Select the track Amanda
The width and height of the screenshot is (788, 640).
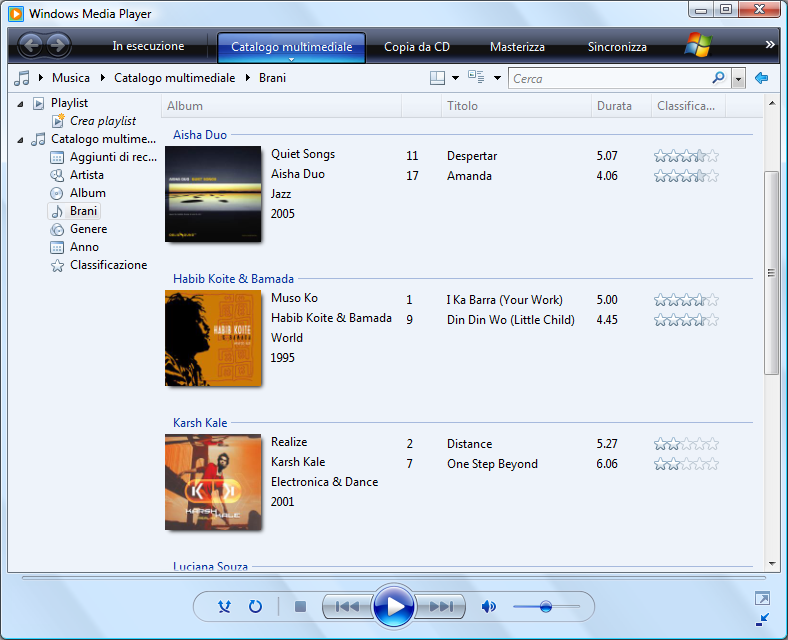(469, 176)
